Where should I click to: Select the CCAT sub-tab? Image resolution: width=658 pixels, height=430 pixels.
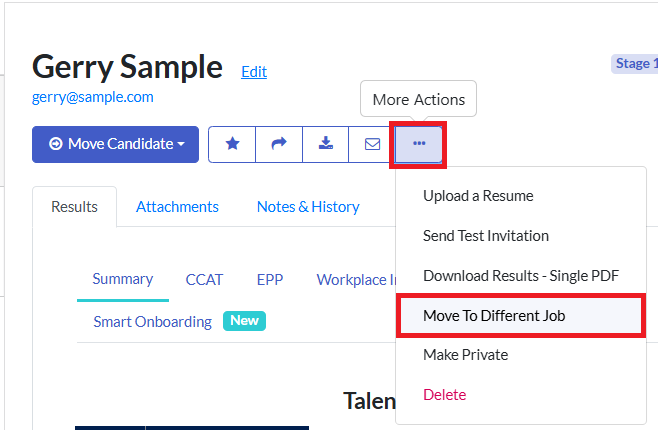coord(204,280)
